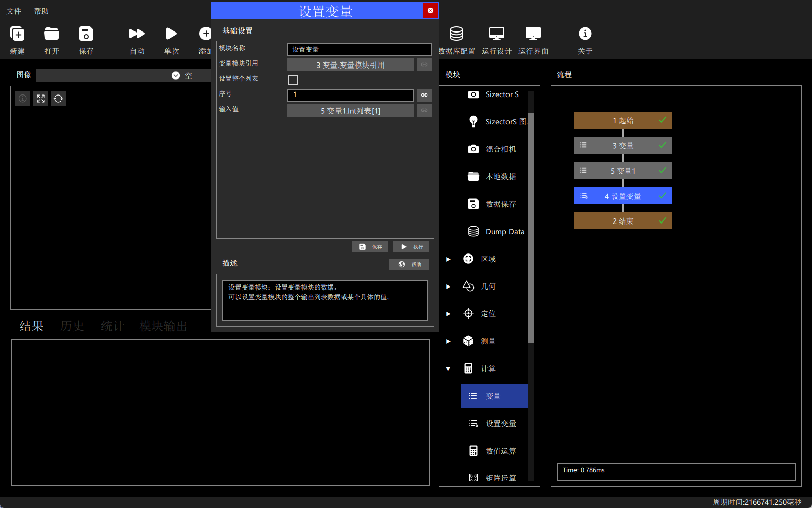The image size is (812, 508).
Task: Click the 关于 about info icon
Action: point(585,34)
